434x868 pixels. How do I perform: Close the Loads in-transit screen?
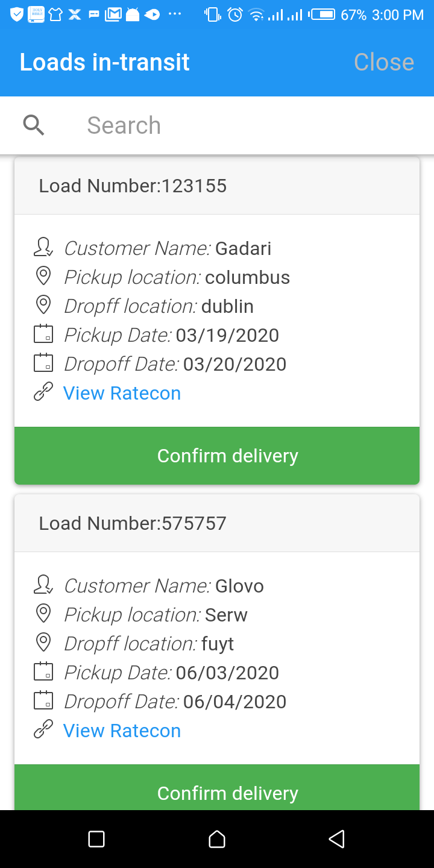383,62
